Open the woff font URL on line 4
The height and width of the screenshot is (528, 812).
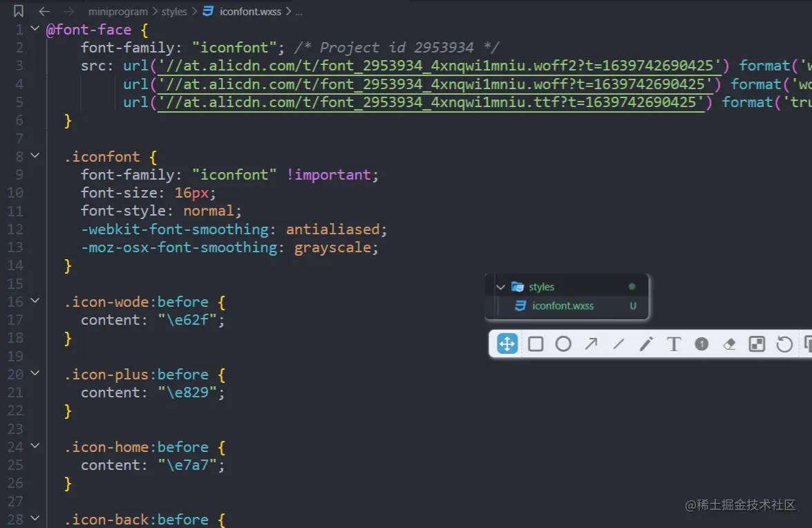(435, 84)
